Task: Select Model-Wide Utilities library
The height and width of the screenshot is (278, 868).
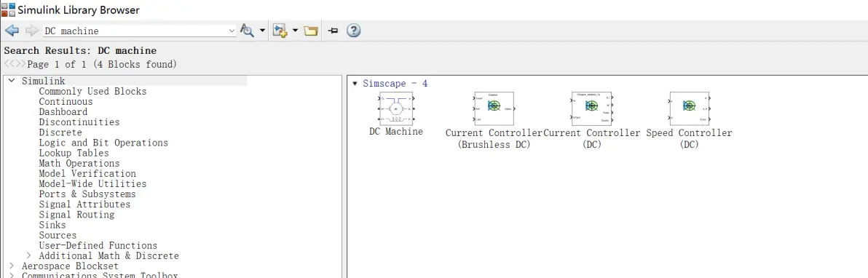Action: coord(92,184)
